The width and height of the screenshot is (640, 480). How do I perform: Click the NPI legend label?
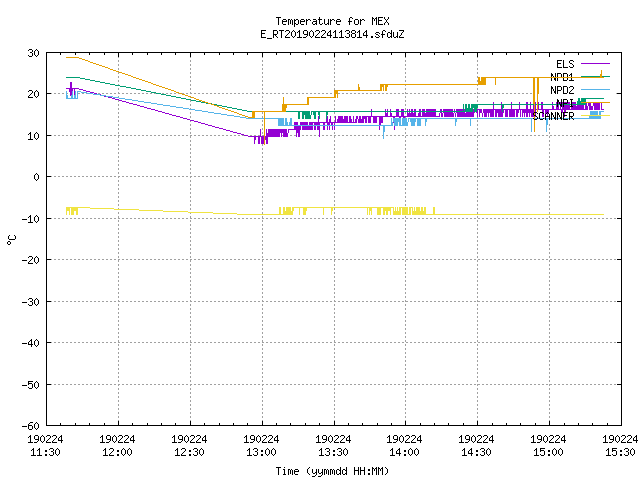click(565, 103)
